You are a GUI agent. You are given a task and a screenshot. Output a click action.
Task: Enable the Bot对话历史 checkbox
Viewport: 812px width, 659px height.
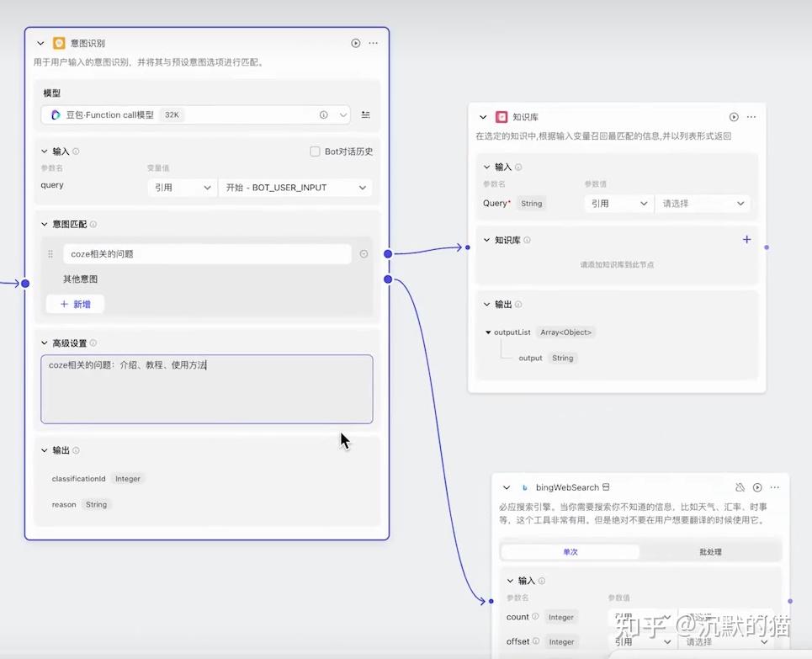pos(315,151)
